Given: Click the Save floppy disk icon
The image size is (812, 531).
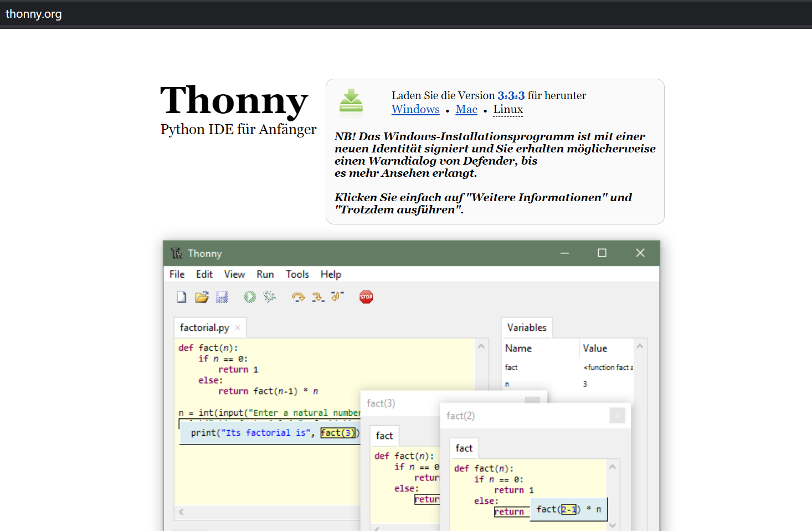Looking at the screenshot, I should click(x=222, y=297).
